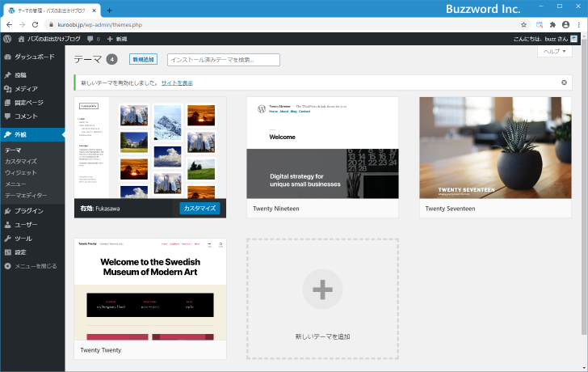Reload the page in browser
Screen dimensions: 588x372
[x=35, y=25]
